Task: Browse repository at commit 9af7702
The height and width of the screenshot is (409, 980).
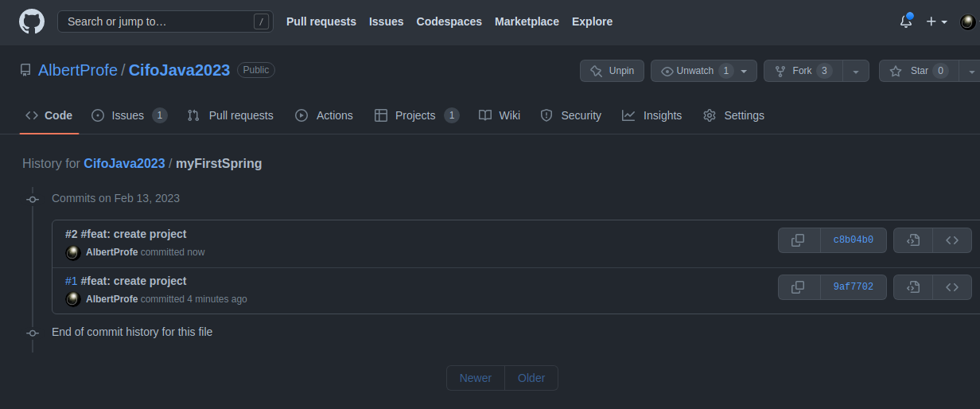Action: [x=952, y=287]
